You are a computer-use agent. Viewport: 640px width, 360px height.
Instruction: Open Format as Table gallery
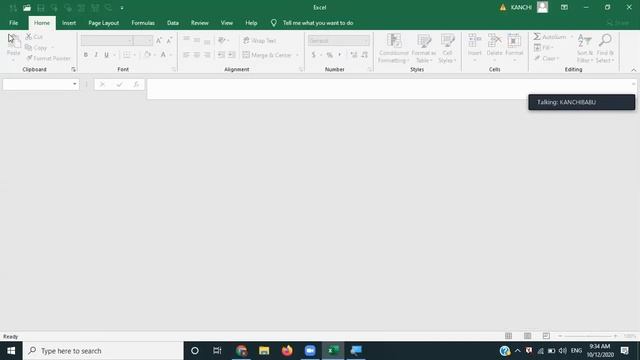pyautogui.click(x=424, y=48)
